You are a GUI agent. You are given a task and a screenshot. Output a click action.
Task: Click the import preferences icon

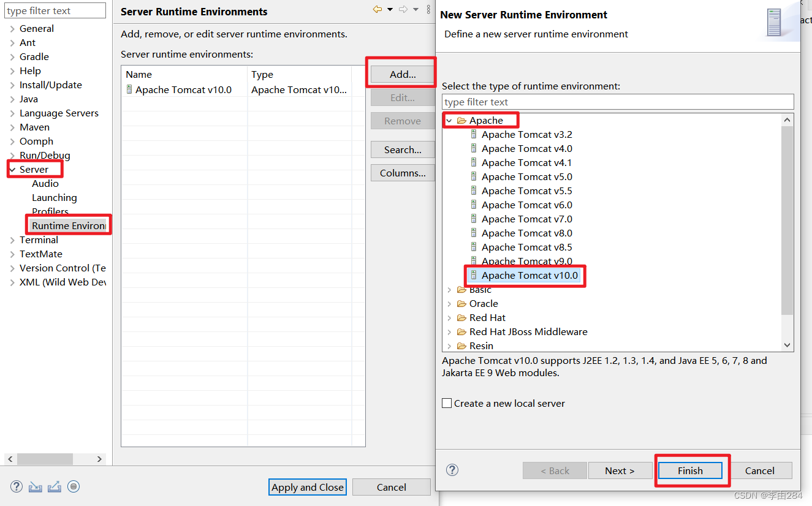click(36, 486)
